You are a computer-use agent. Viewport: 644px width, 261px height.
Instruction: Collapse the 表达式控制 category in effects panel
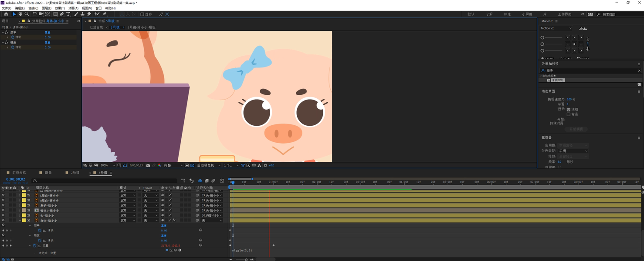tap(541, 76)
